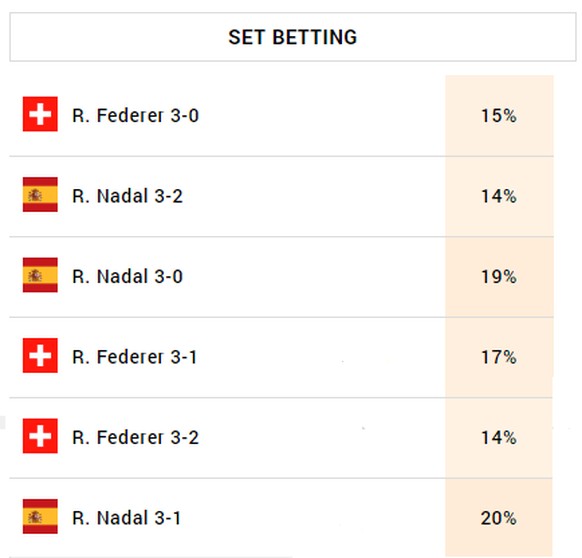Image resolution: width=582 pixels, height=558 pixels.
Task: Click the Swiss flag beside Federer 3-1
Action: (x=40, y=355)
